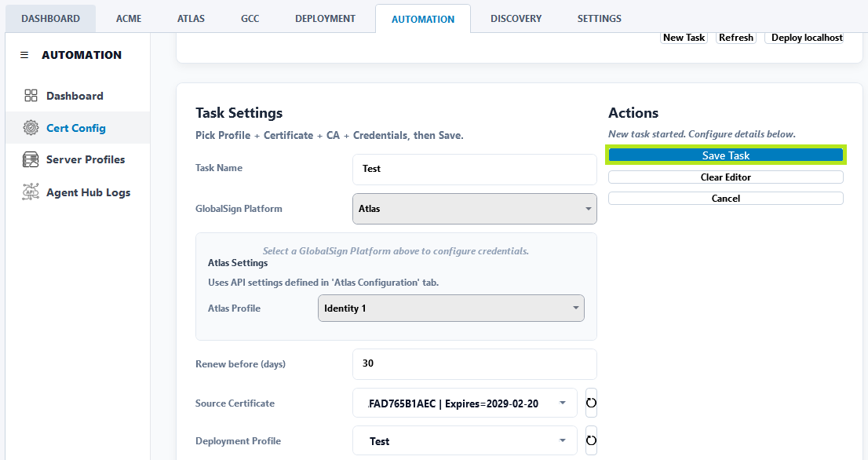The width and height of the screenshot is (868, 460).
Task: Click the Renew before (days) field
Action: [474, 363]
